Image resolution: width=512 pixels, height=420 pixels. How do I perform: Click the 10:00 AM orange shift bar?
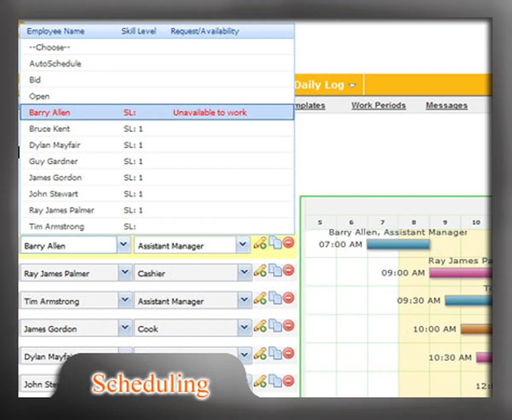pos(476,329)
